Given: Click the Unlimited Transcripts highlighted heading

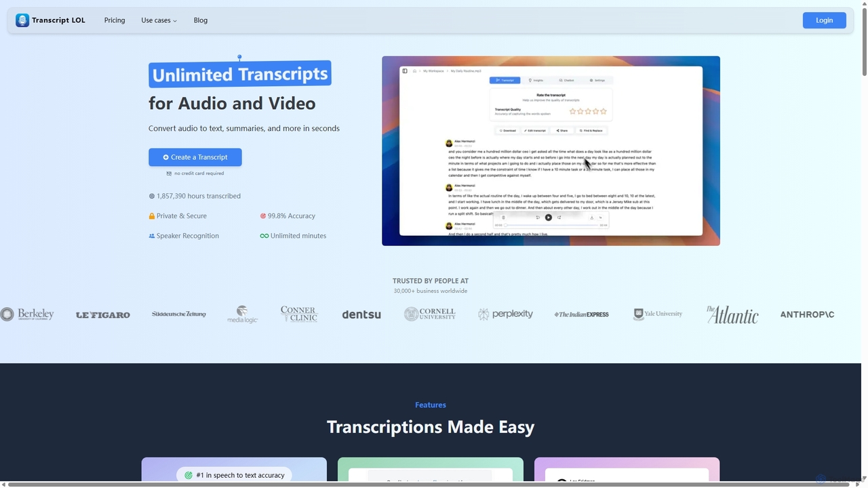Looking at the screenshot, I should coord(240,74).
